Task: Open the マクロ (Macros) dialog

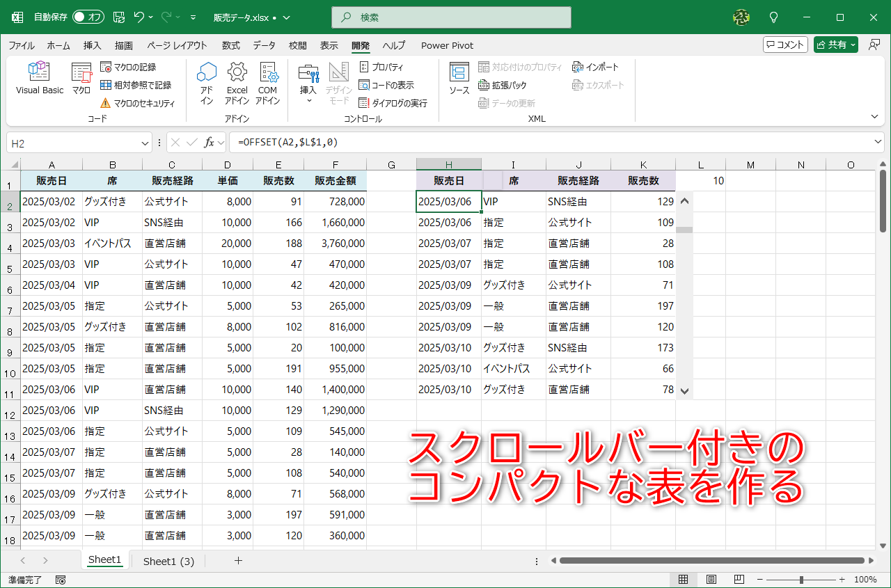Action: 81,78
